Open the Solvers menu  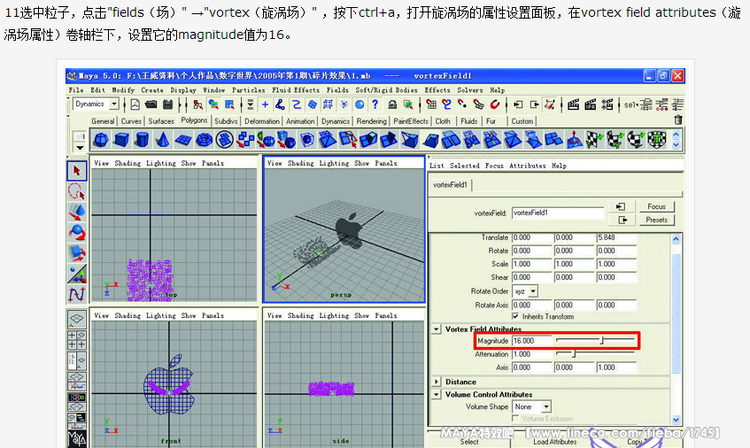click(x=470, y=90)
